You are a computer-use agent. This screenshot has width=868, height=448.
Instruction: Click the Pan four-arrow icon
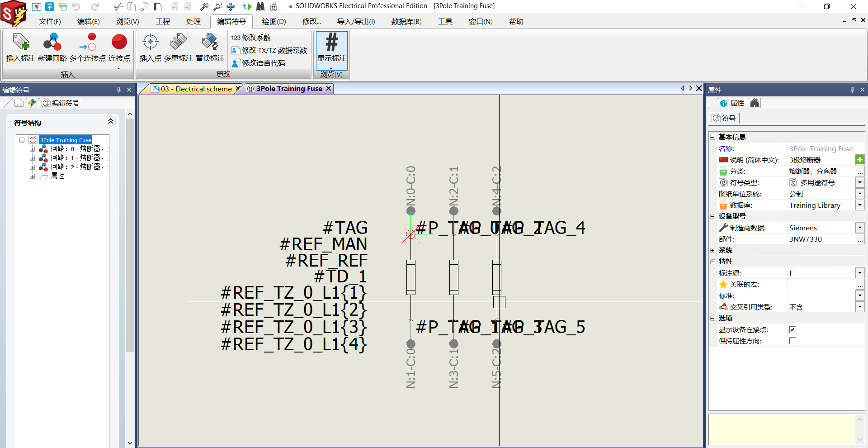coord(231,6)
